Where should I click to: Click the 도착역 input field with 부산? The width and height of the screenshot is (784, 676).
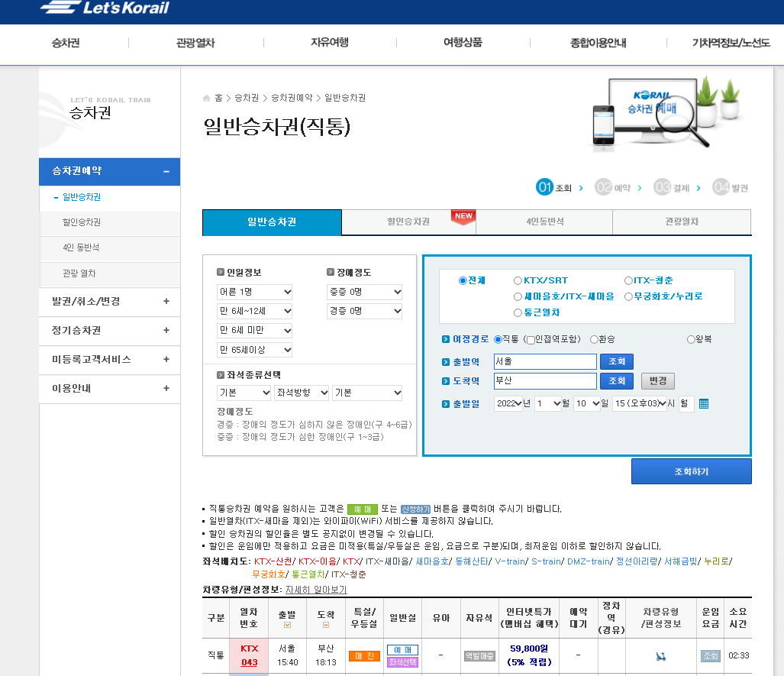[545, 381]
